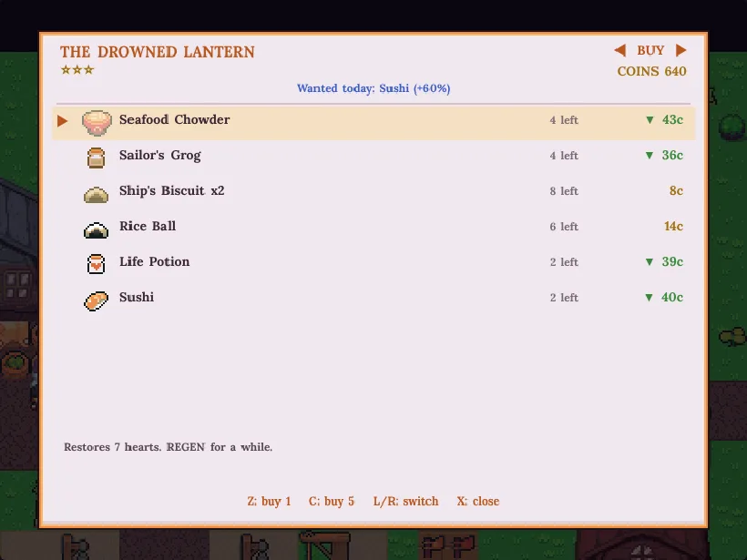Click The Drowned Lantern shop title
Image resolution: width=747 pixels, height=560 pixels.
click(158, 52)
